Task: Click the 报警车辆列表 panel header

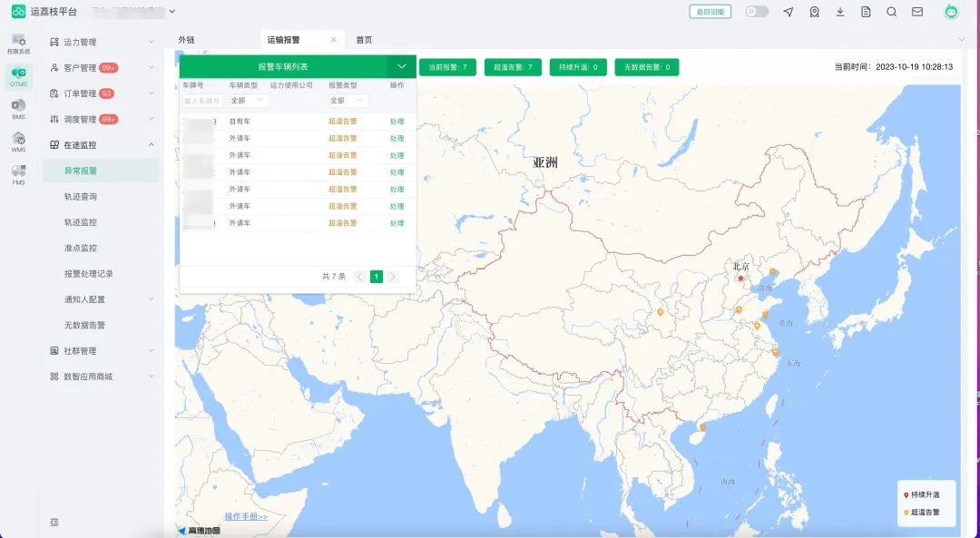Action: click(283, 66)
